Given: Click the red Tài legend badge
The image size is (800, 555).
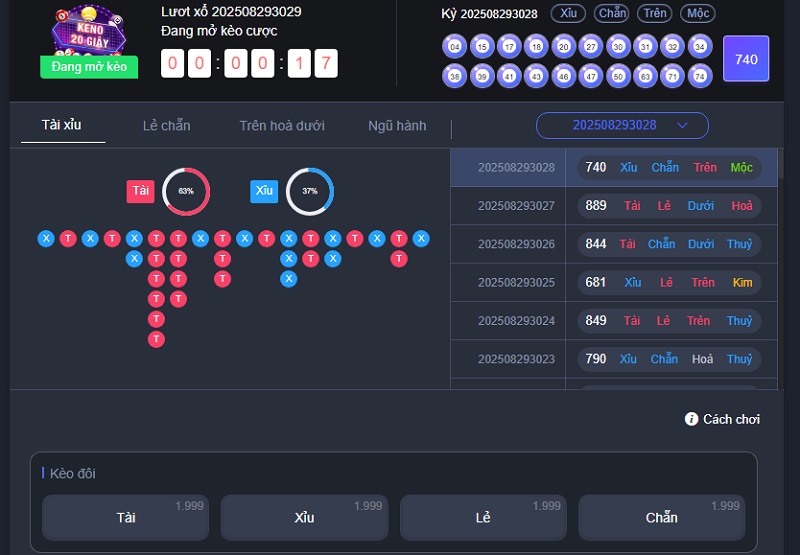Looking at the screenshot, I should [141, 191].
